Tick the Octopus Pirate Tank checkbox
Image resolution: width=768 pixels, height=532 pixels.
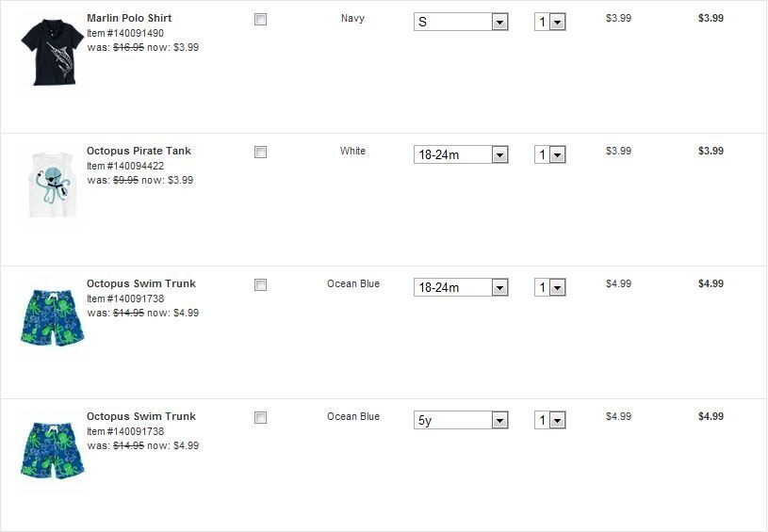(x=261, y=153)
